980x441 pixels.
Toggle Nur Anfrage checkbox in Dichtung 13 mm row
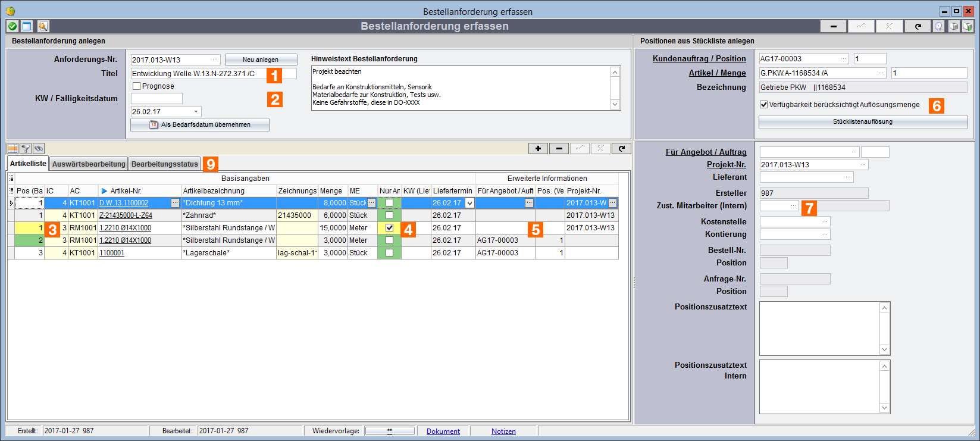click(x=389, y=203)
